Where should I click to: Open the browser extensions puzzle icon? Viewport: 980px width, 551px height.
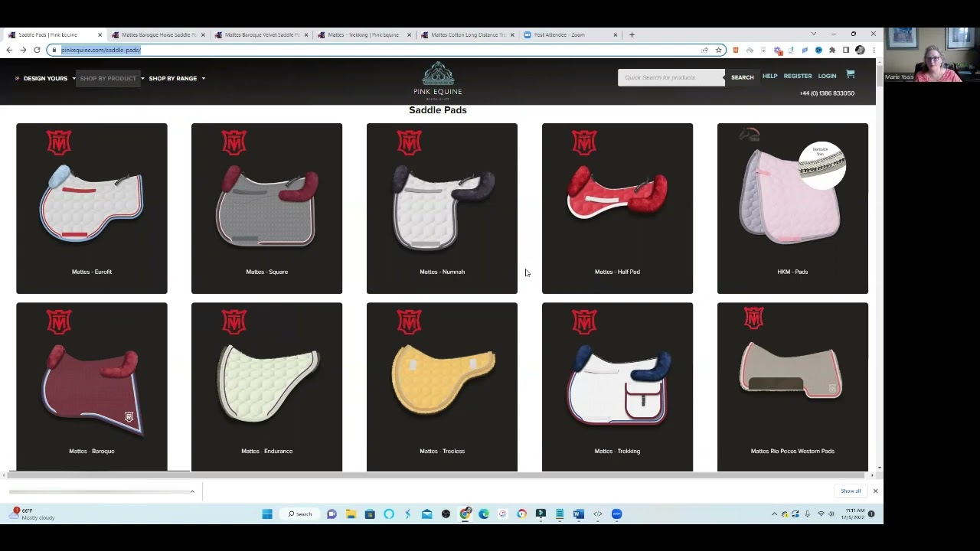pyautogui.click(x=832, y=50)
